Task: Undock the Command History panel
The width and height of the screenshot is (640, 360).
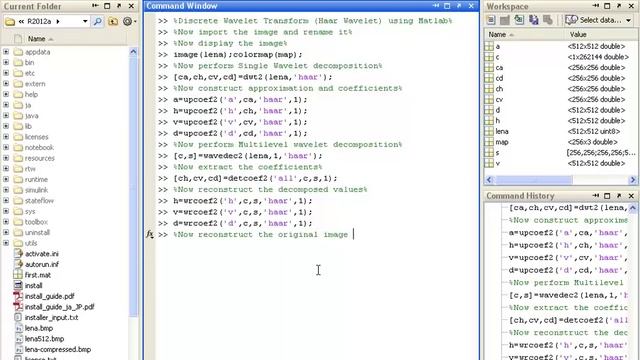Action: click(619, 196)
